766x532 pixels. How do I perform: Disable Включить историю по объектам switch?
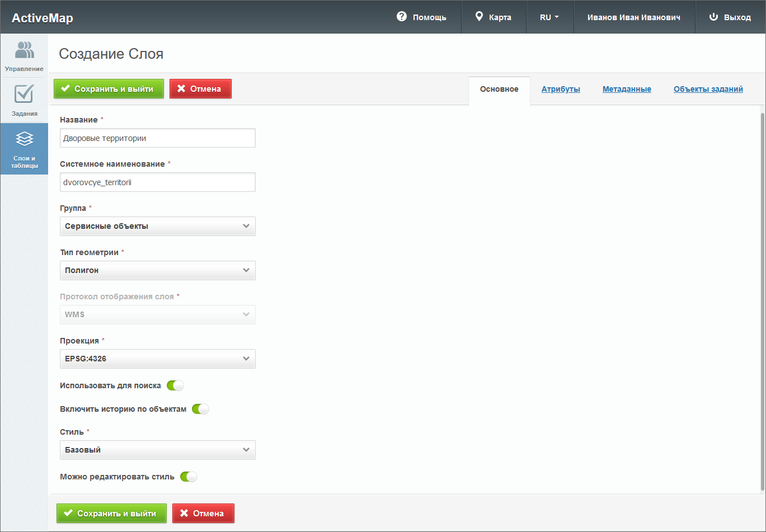[x=200, y=409]
